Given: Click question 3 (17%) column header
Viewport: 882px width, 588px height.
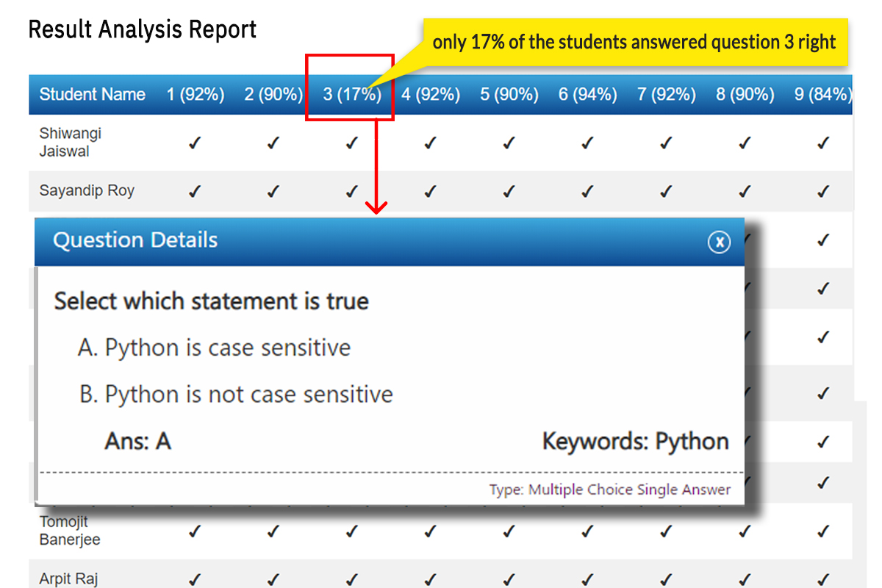Looking at the screenshot, I should [351, 94].
